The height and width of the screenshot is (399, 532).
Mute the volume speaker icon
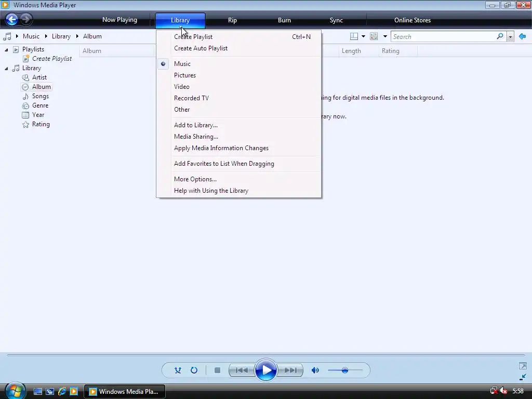pos(315,370)
